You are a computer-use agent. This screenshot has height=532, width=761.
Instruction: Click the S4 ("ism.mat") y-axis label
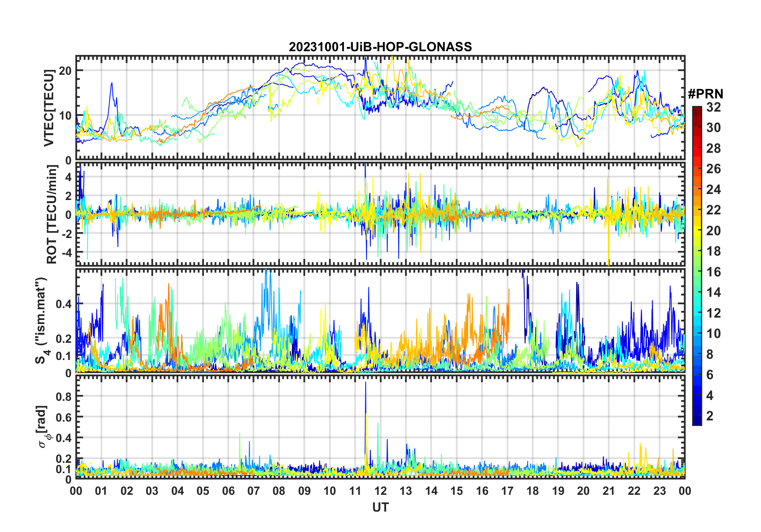click(x=43, y=320)
